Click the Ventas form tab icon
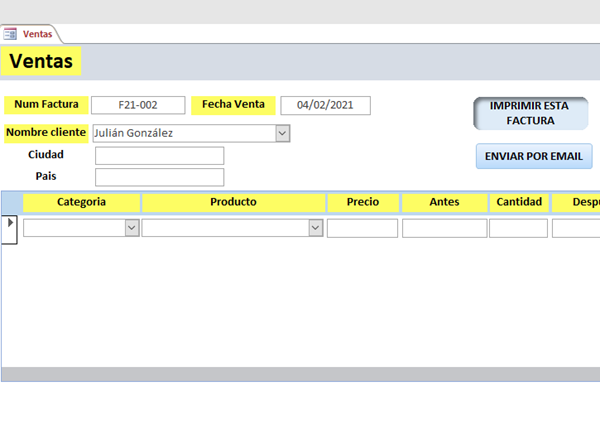Screen dimensions: 600x425 click(x=10, y=33)
